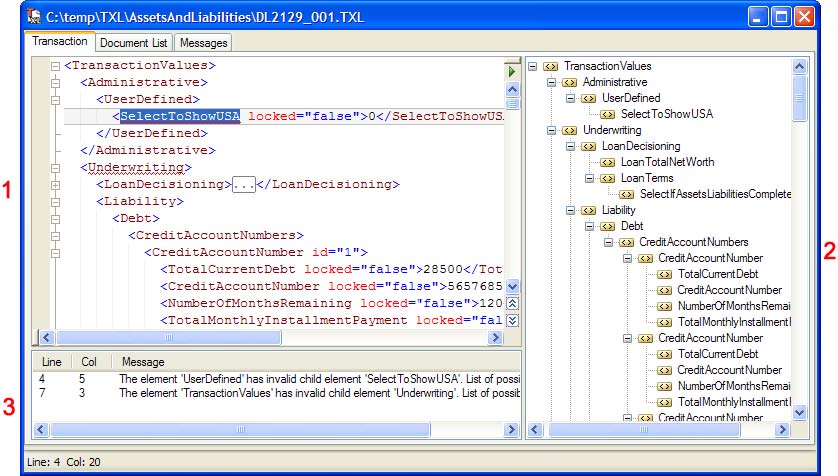The image size is (838, 476).
Task: Collapse the UserDefined fold marker in the XML editor
Action: point(55,100)
